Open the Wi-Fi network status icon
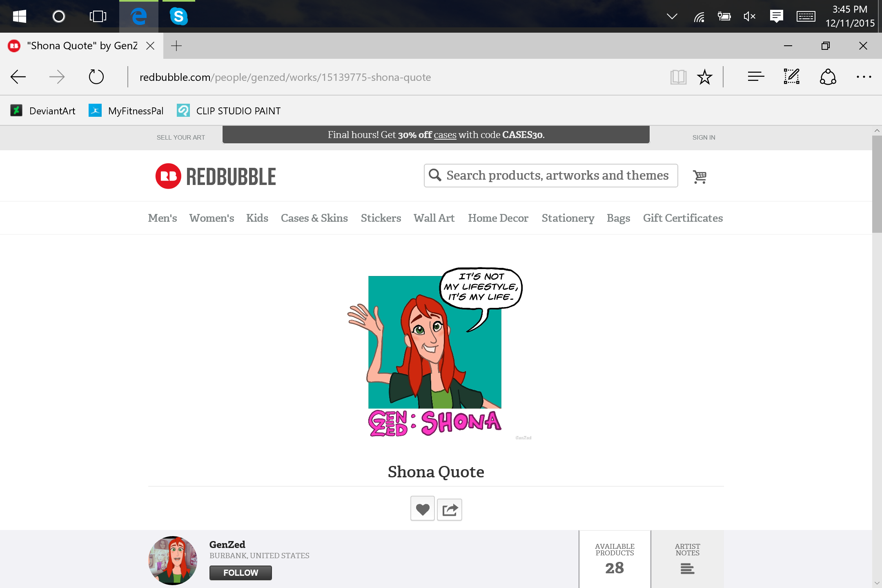Image resolution: width=882 pixels, height=588 pixels. [699, 16]
